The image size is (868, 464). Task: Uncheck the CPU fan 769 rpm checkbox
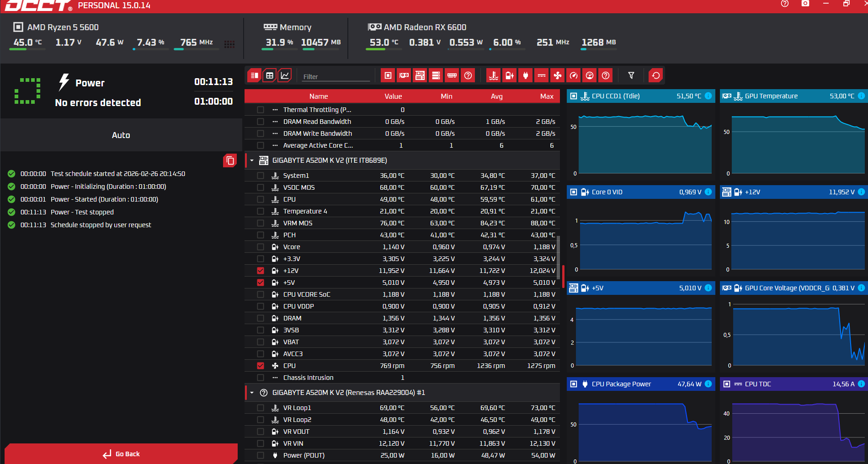[261, 366]
